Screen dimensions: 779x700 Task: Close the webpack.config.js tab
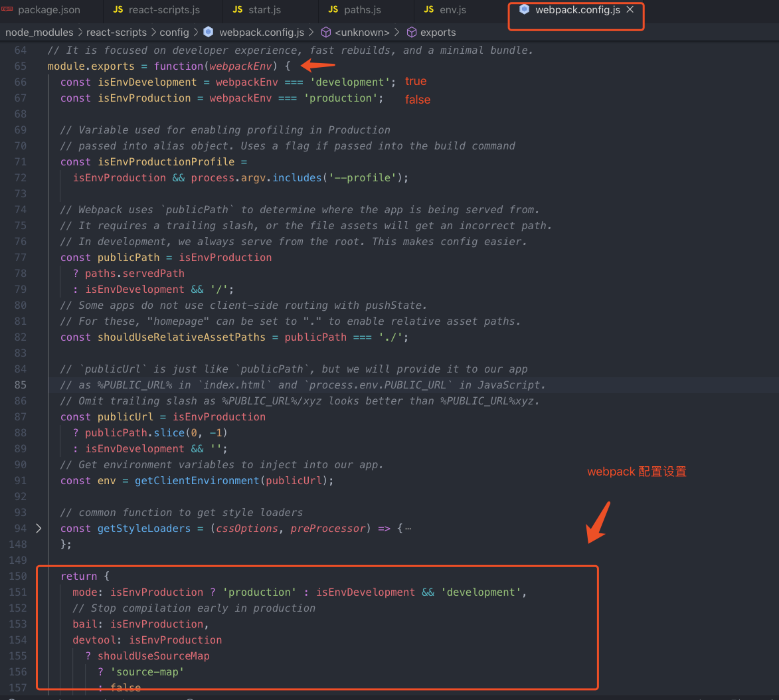pyautogui.click(x=630, y=9)
